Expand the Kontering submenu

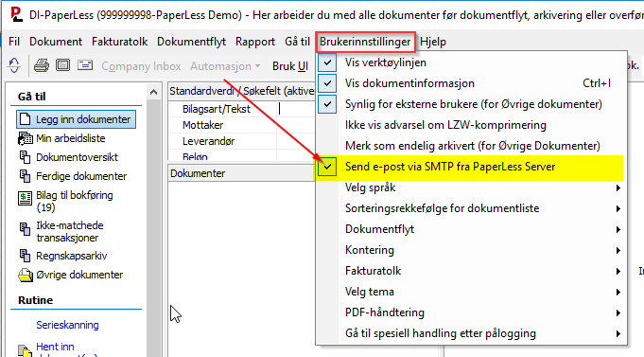pos(471,250)
